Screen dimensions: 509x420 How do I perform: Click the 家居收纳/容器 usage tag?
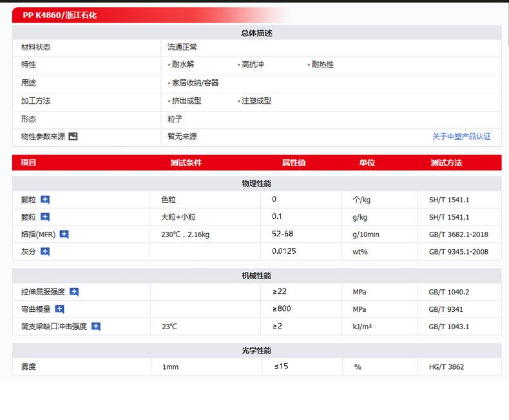click(x=195, y=83)
